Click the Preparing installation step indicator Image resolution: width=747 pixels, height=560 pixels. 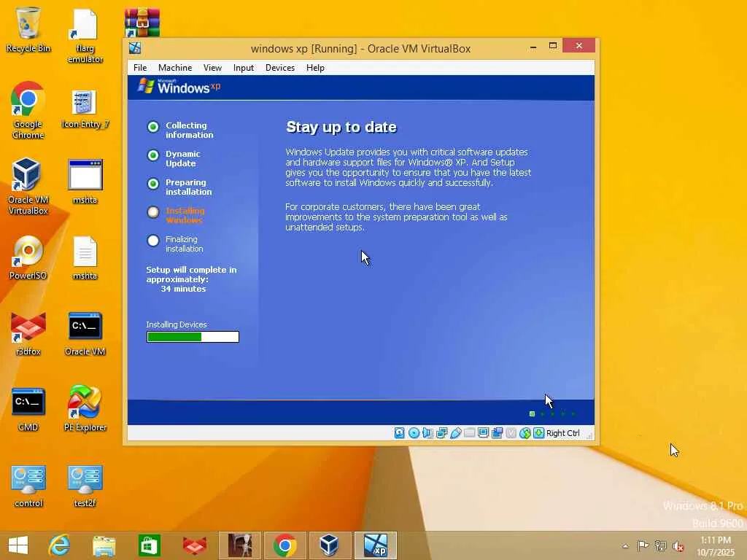coord(153,184)
